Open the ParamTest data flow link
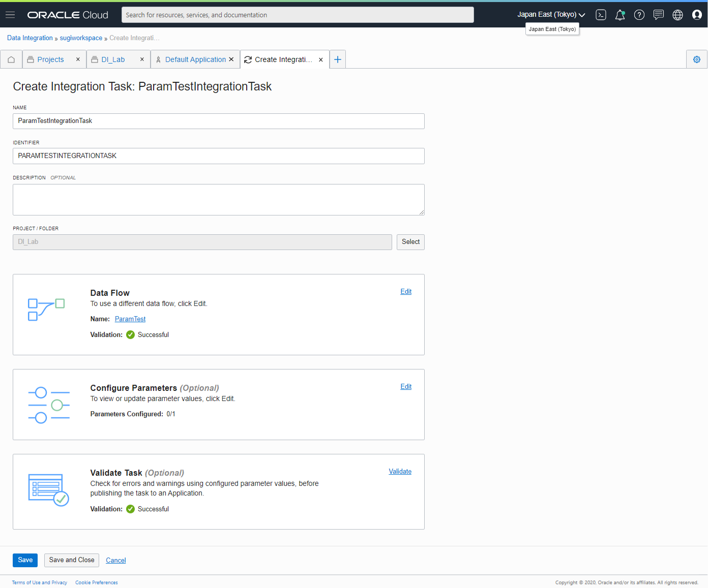The width and height of the screenshot is (708, 588). tap(130, 319)
